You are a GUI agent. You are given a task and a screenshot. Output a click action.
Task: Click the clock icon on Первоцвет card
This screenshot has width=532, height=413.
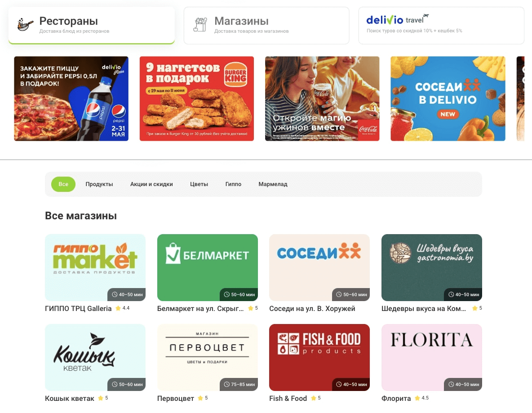tap(226, 385)
